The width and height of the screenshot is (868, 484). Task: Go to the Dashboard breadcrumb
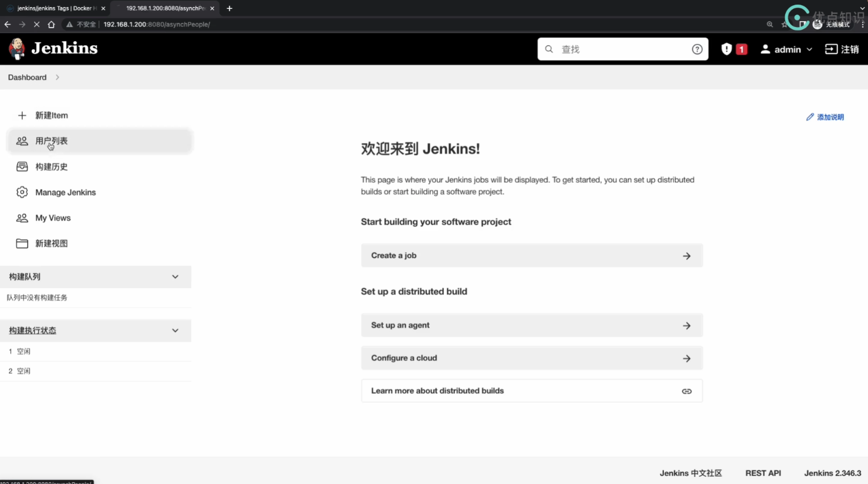tap(27, 77)
